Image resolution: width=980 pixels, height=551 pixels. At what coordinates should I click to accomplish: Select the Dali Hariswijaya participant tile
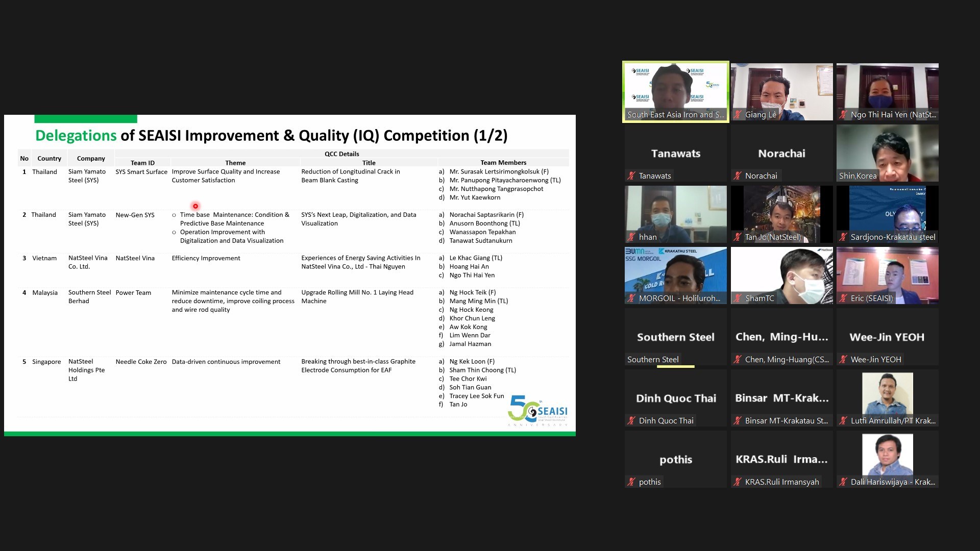pyautogui.click(x=888, y=459)
